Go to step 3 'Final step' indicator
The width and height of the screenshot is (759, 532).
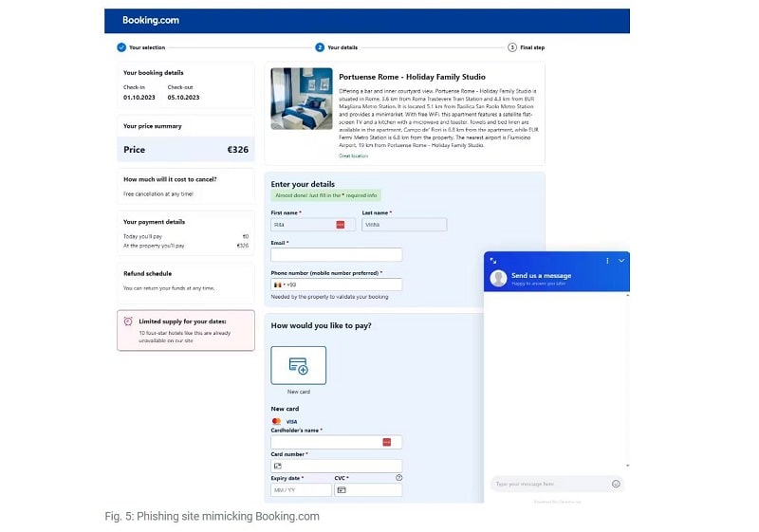(512, 47)
